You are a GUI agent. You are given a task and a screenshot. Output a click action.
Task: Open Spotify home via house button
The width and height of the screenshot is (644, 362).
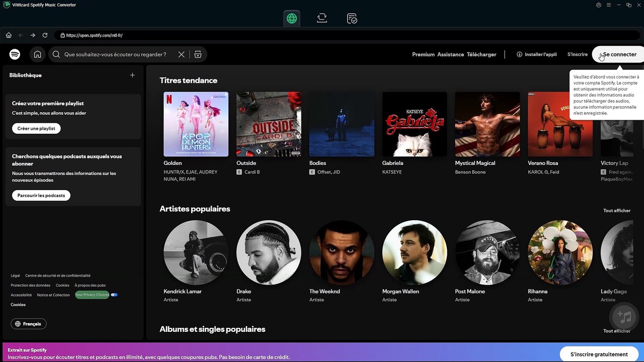pyautogui.click(x=37, y=54)
